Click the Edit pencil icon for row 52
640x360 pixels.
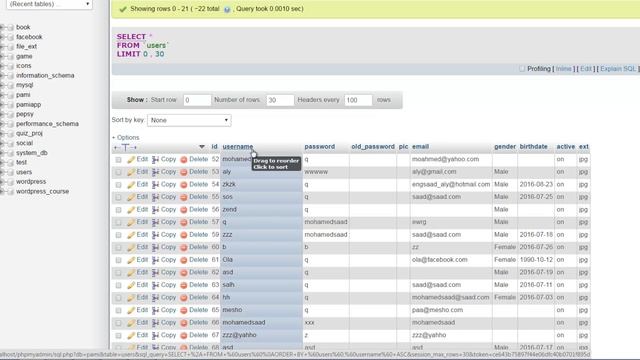tap(131, 160)
